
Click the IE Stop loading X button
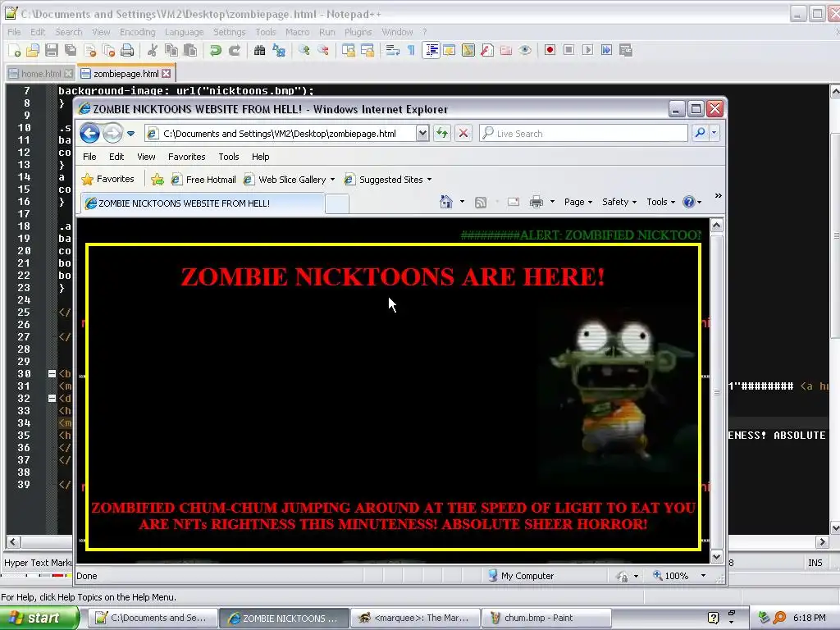click(463, 133)
